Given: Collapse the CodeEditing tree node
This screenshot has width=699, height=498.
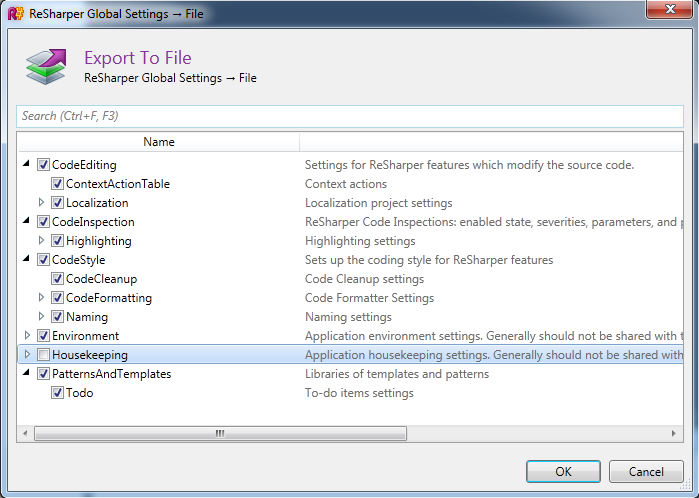Looking at the screenshot, I should (x=26, y=164).
